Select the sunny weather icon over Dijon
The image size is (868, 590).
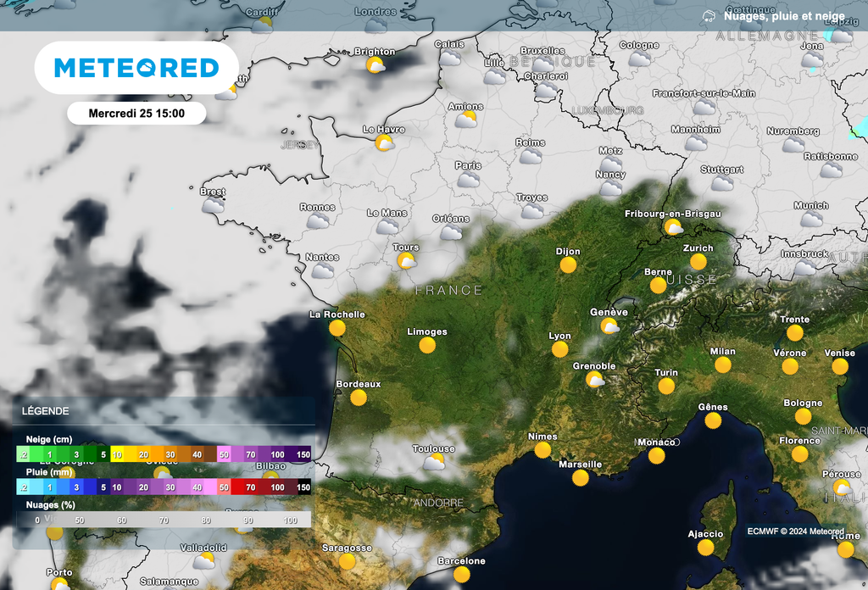click(568, 264)
